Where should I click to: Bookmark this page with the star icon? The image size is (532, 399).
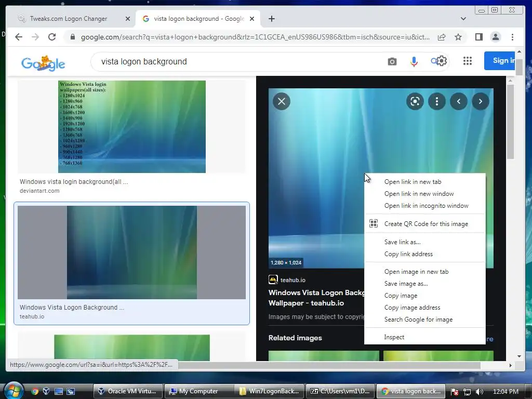pyautogui.click(x=458, y=37)
